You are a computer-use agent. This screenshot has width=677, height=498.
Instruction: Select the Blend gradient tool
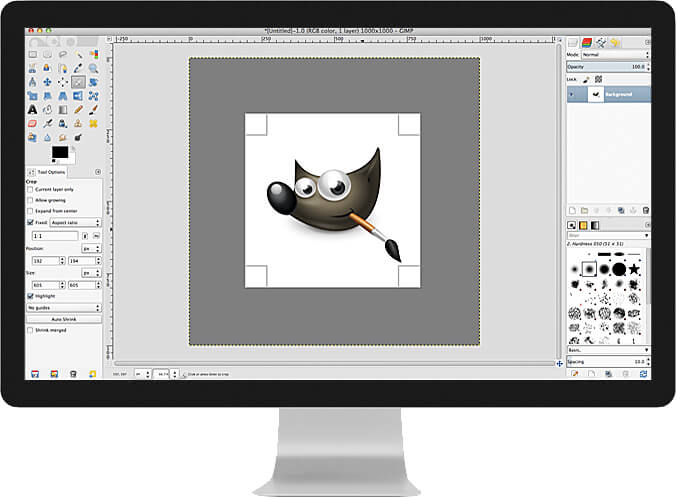coord(63,110)
